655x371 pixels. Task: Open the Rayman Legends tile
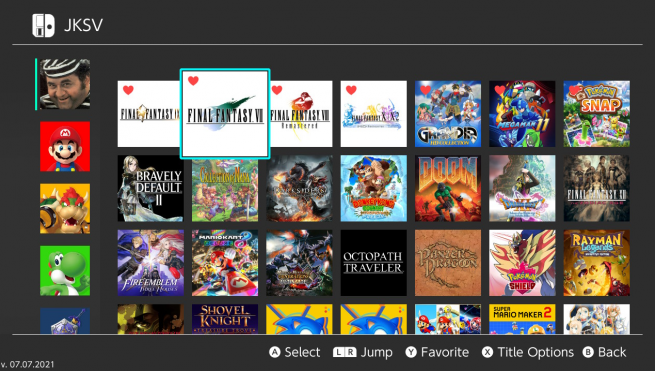coord(597,263)
